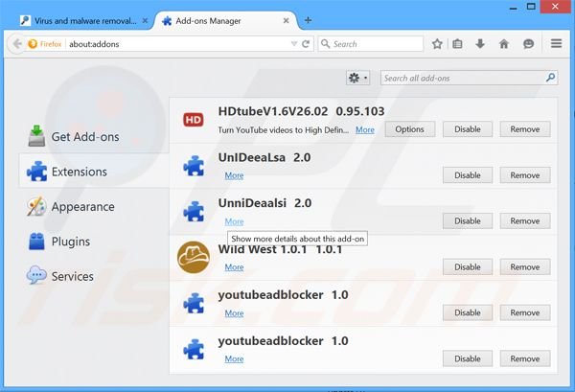Open More link for Wild West
This screenshot has height=392, width=575.
click(x=234, y=267)
